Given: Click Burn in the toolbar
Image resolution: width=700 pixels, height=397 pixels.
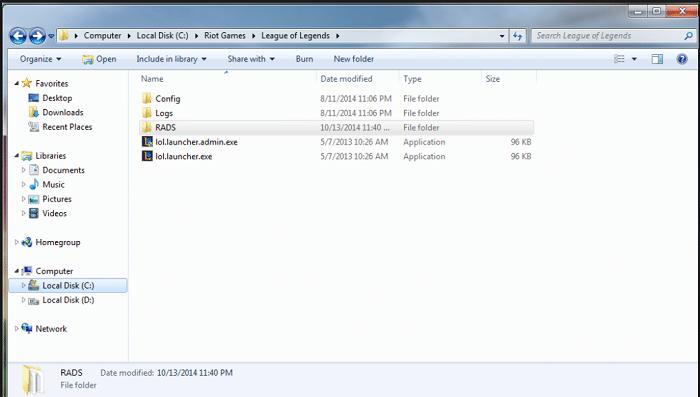Looking at the screenshot, I should [304, 59].
